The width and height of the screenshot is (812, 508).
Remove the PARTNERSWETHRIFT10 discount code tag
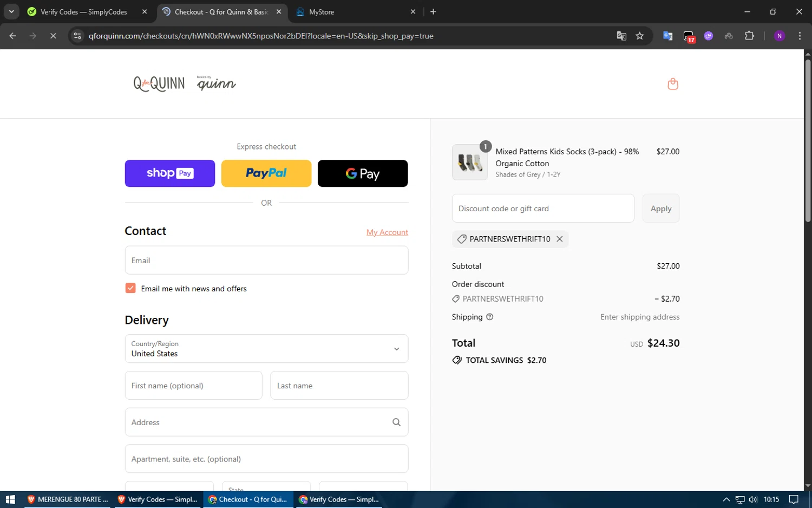point(560,239)
